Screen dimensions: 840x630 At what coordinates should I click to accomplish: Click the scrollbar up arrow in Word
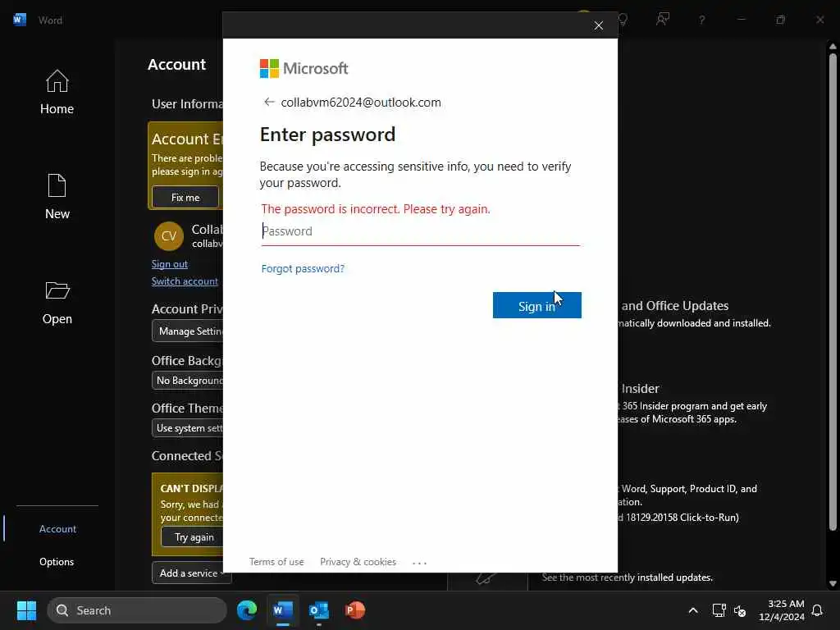tap(833, 47)
